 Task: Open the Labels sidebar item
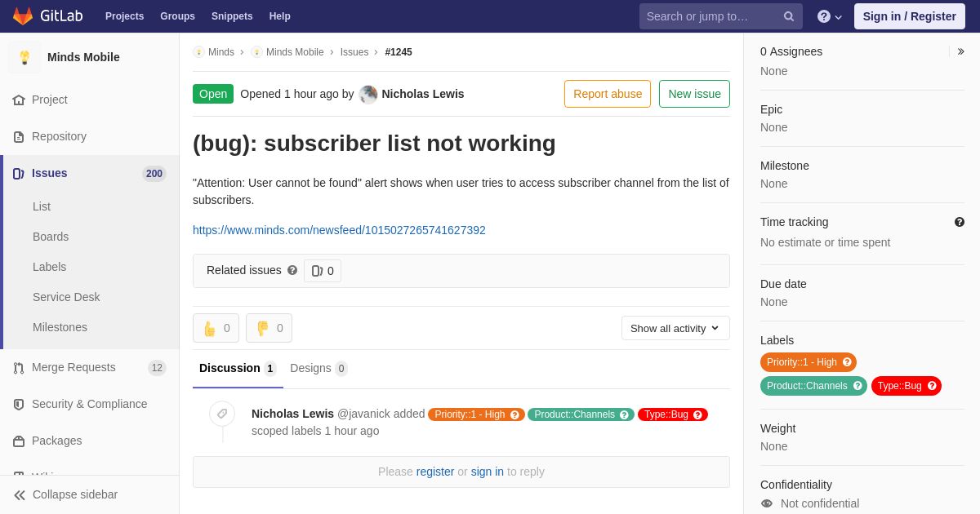point(50,267)
